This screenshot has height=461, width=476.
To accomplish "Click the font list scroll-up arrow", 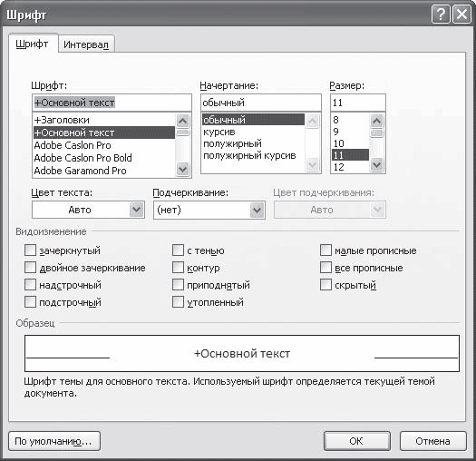I will click(182, 121).
